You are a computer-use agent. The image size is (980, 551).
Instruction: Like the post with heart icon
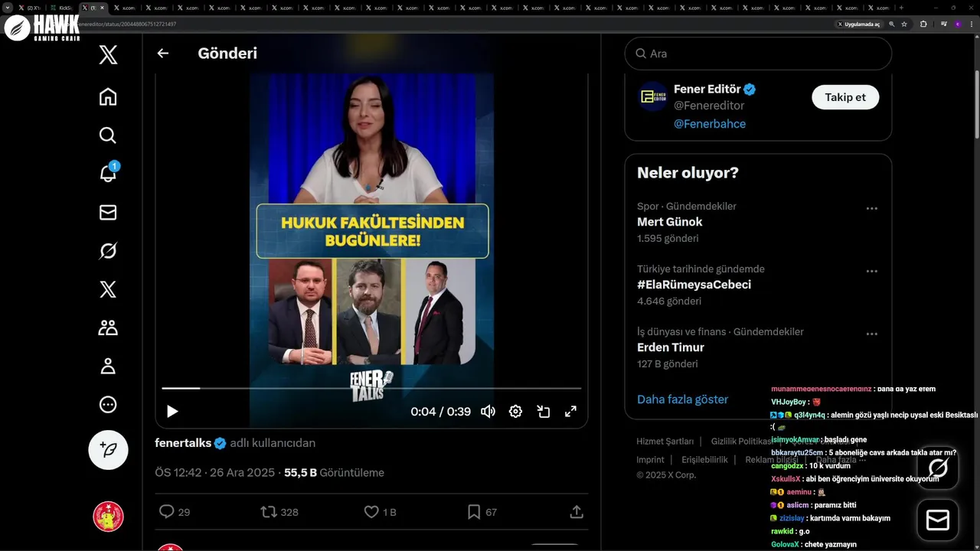371,511
